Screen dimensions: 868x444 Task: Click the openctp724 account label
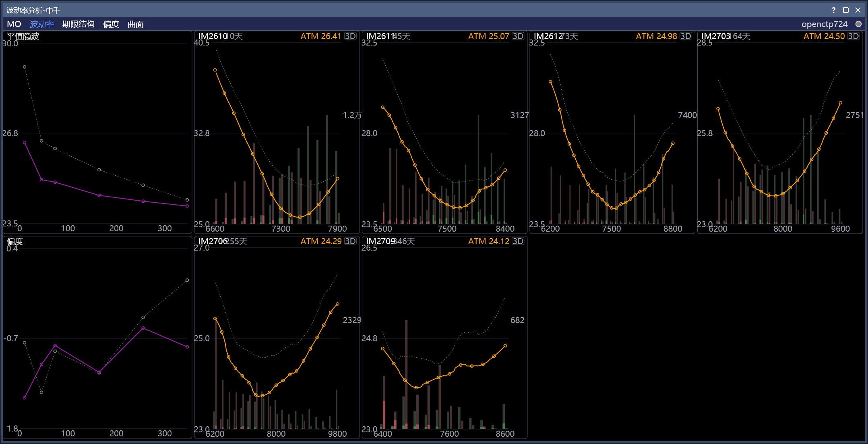point(825,24)
